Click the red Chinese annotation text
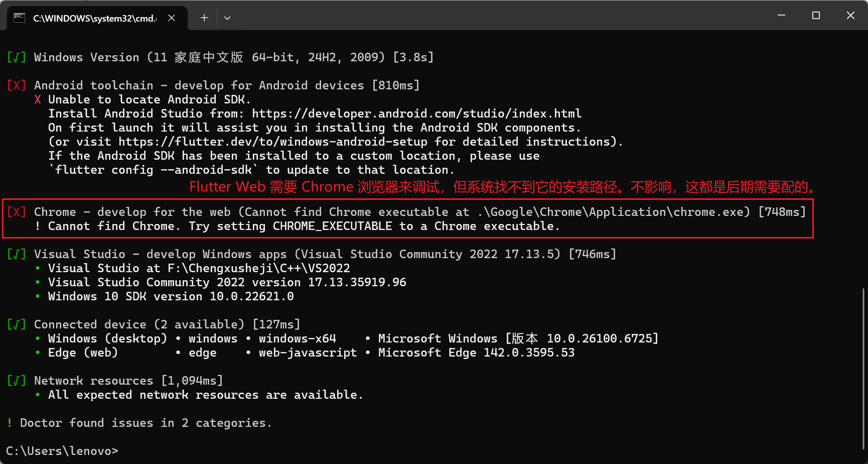Image resolution: width=868 pixels, height=464 pixels. pyautogui.click(x=502, y=187)
